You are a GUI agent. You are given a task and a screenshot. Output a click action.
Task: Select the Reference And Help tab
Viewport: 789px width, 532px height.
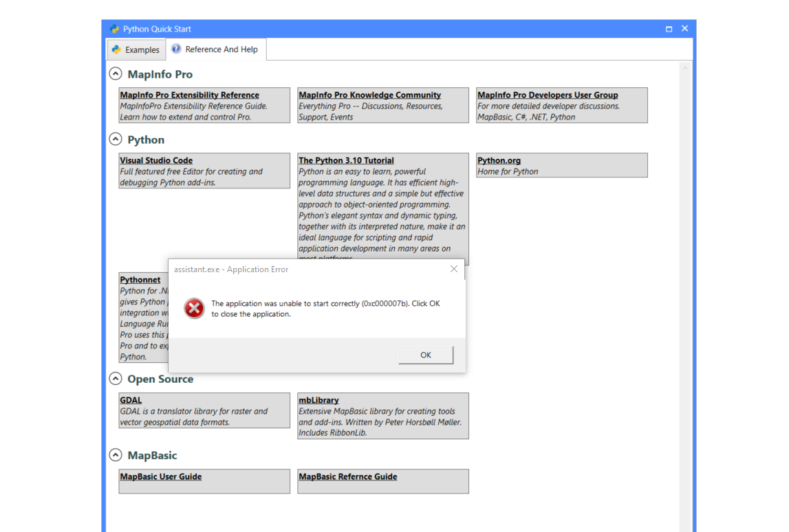(215, 49)
